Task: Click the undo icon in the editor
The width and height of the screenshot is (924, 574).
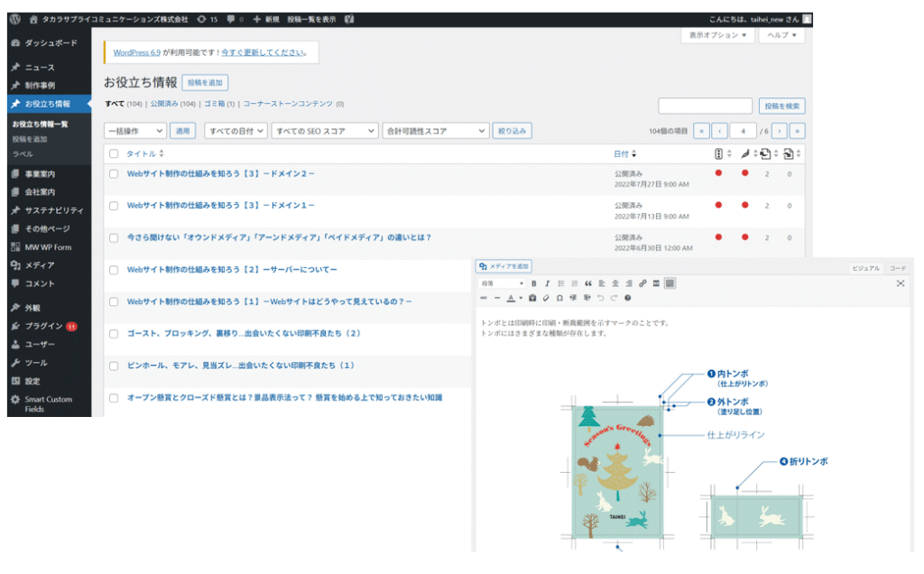Action: [599, 296]
